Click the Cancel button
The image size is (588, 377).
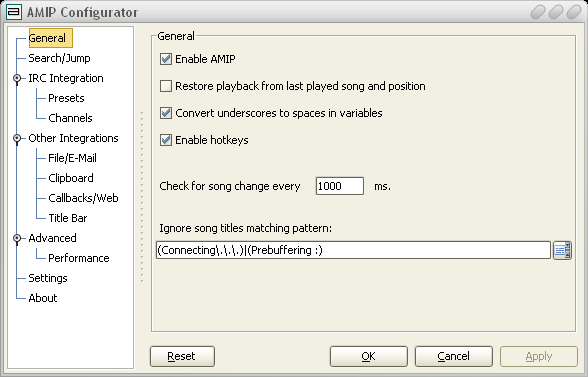click(x=454, y=356)
